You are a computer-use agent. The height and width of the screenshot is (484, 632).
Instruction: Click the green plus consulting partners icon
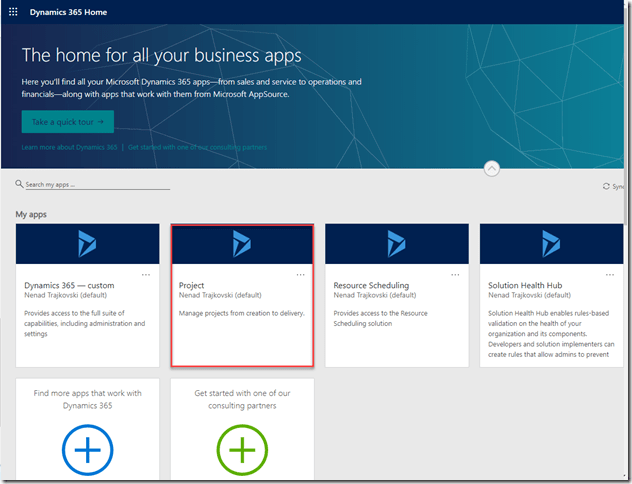coord(242,450)
